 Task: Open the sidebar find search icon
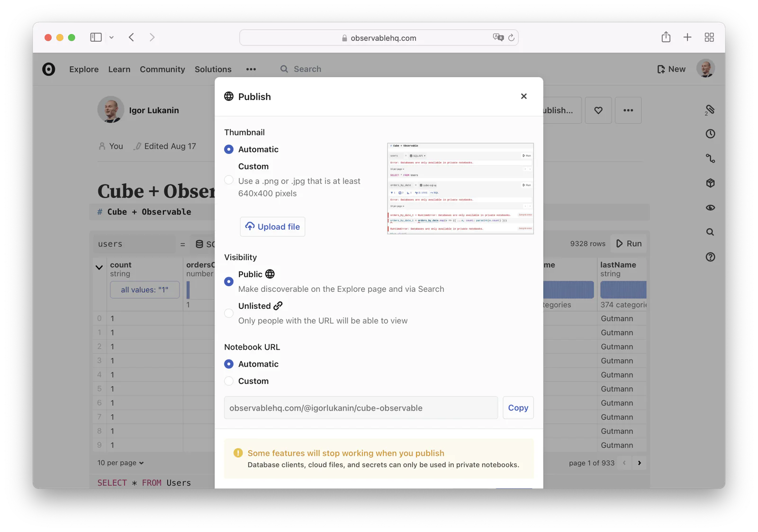[x=710, y=232]
